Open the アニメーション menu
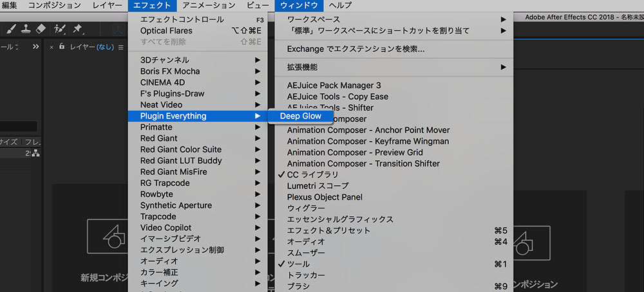The width and height of the screenshot is (644, 292). click(209, 5)
